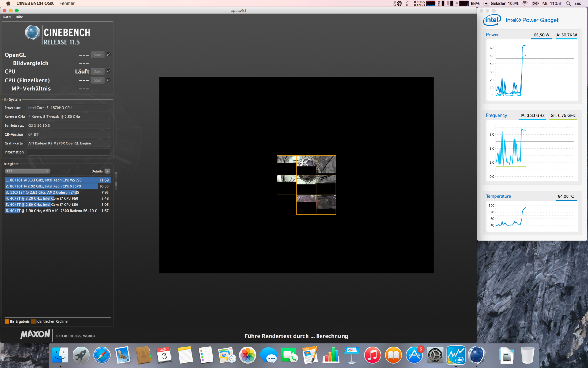Image resolution: width=588 pixels, height=368 pixels.
Task: Open Safari from the dock
Action: tap(102, 355)
